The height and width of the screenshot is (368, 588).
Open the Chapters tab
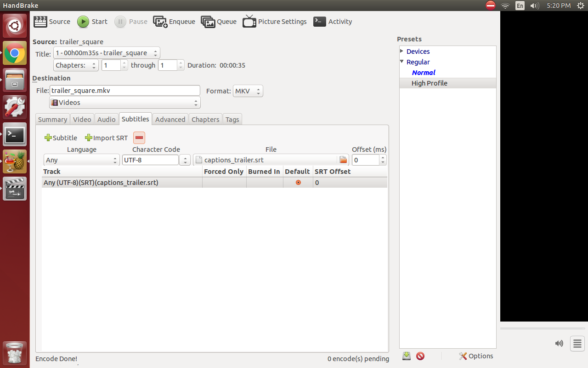point(205,119)
